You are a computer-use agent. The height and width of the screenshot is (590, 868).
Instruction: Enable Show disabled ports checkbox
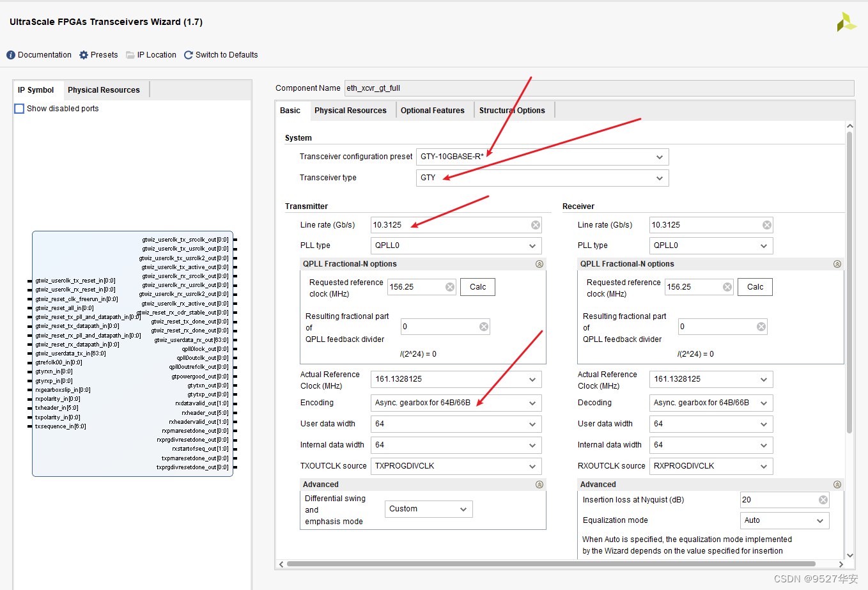(x=19, y=109)
